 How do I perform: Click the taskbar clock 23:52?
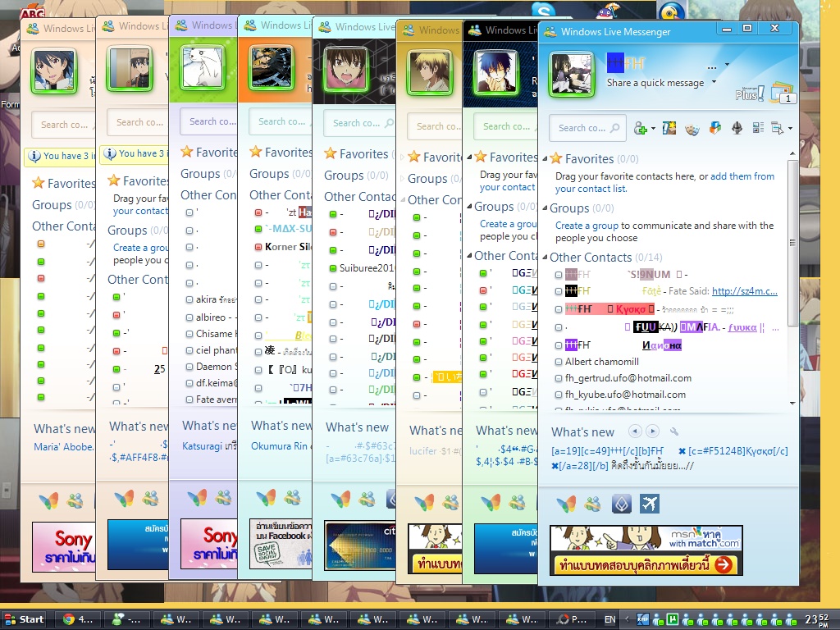tap(817, 620)
